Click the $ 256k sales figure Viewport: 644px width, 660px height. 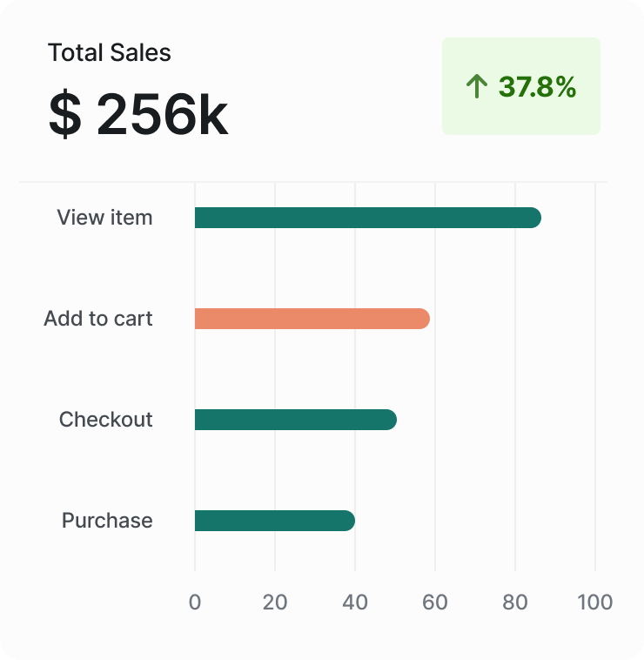click(x=138, y=114)
